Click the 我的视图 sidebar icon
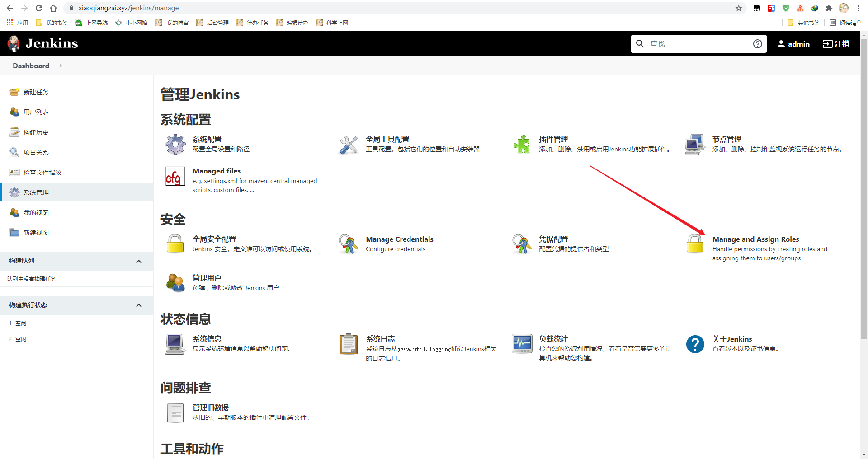 click(14, 213)
